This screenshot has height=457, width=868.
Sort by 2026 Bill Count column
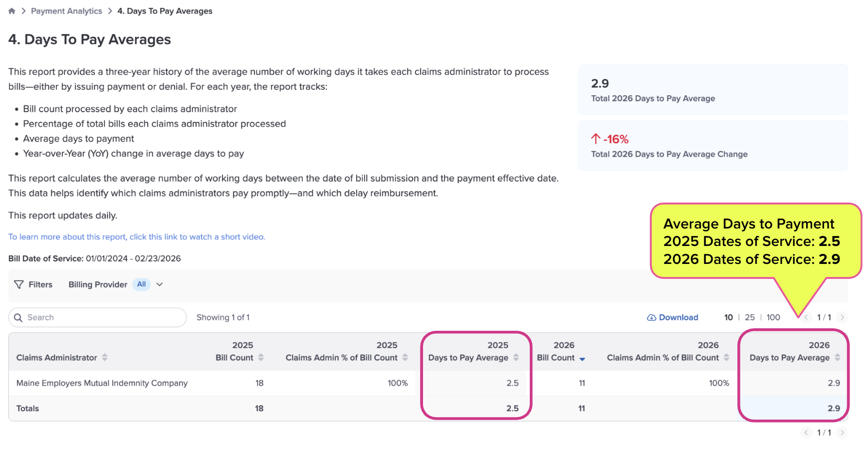582,358
